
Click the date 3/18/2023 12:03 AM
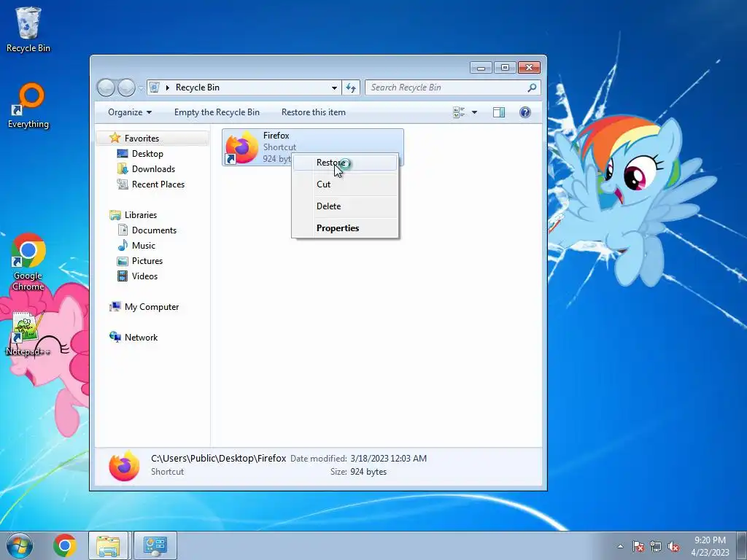pyautogui.click(x=388, y=459)
